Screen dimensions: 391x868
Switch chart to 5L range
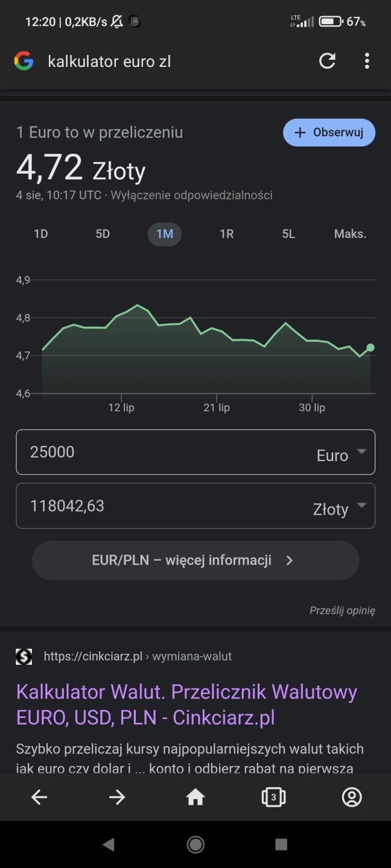coord(288,234)
